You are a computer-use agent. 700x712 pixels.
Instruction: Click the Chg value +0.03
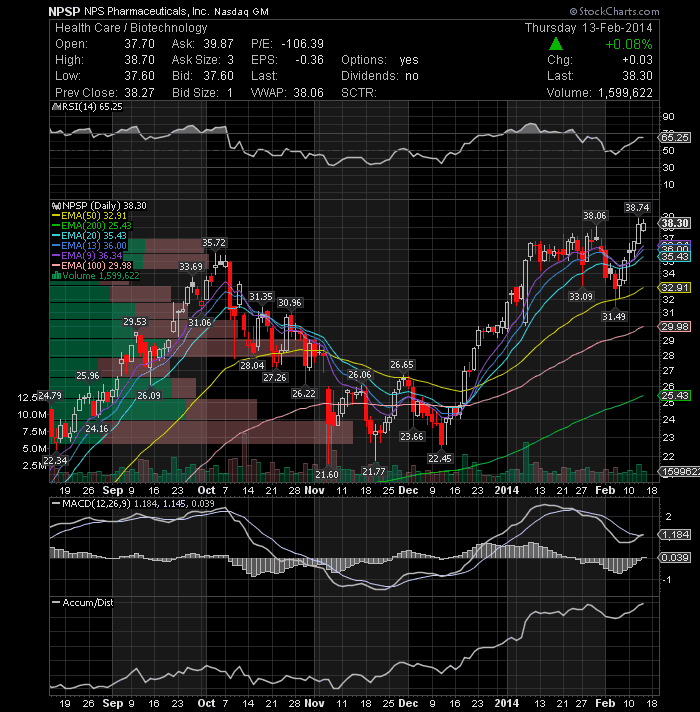(637, 60)
